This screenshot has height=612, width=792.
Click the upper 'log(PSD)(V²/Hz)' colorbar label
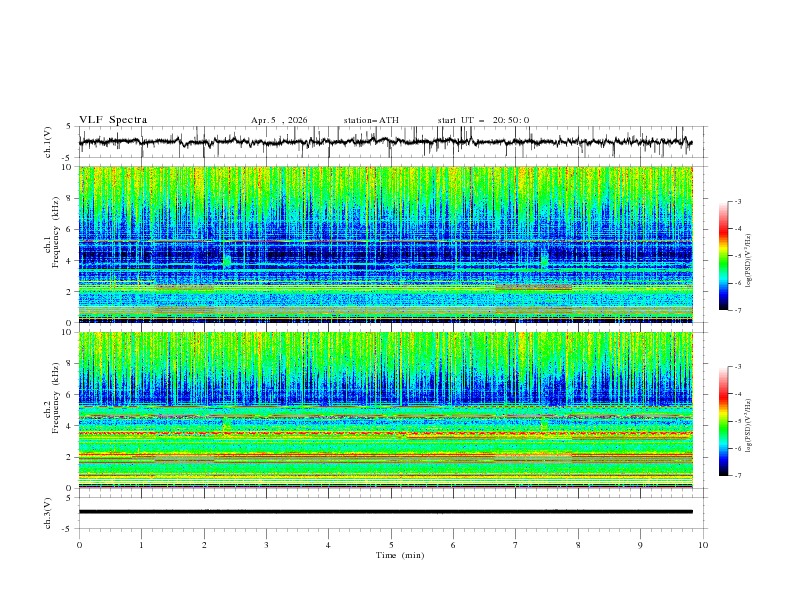click(x=749, y=261)
